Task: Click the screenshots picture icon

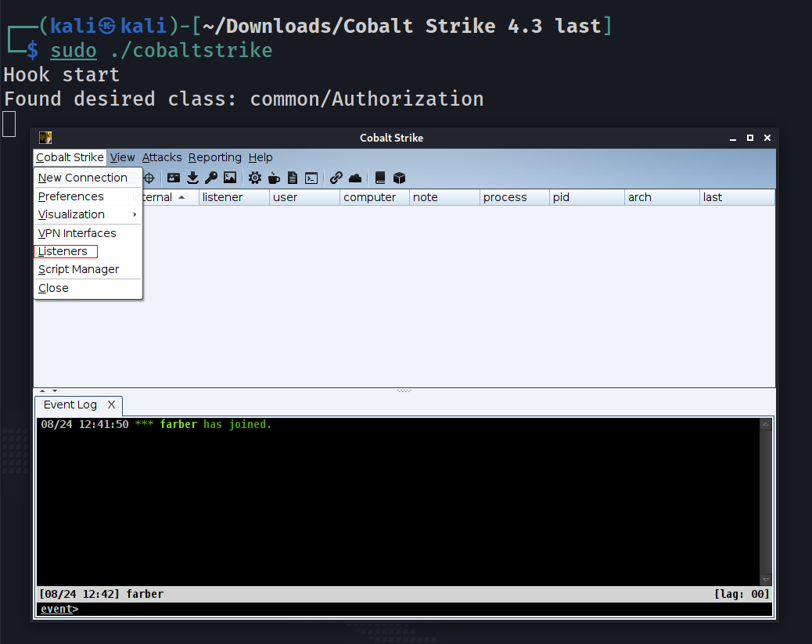Action: coord(230,178)
